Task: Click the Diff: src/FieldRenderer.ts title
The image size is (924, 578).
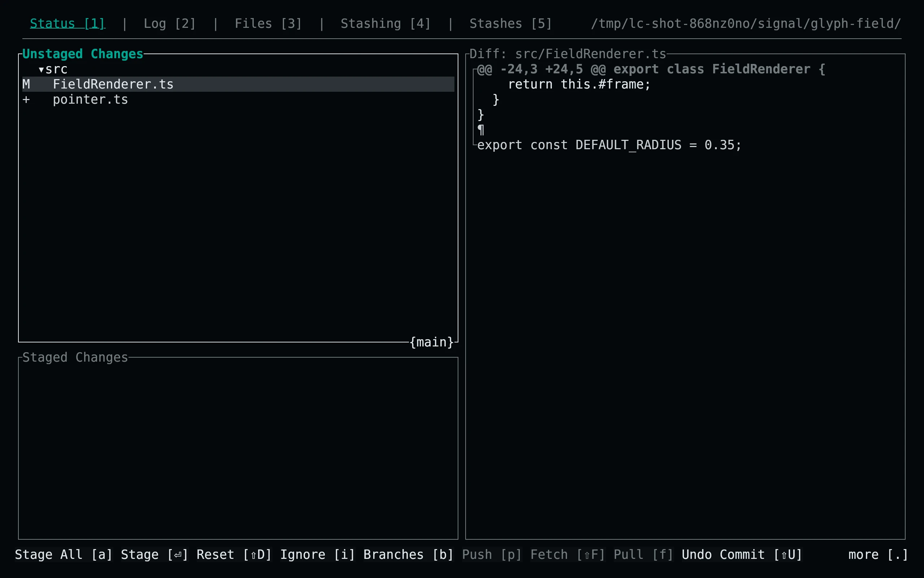Action: point(568,54)
